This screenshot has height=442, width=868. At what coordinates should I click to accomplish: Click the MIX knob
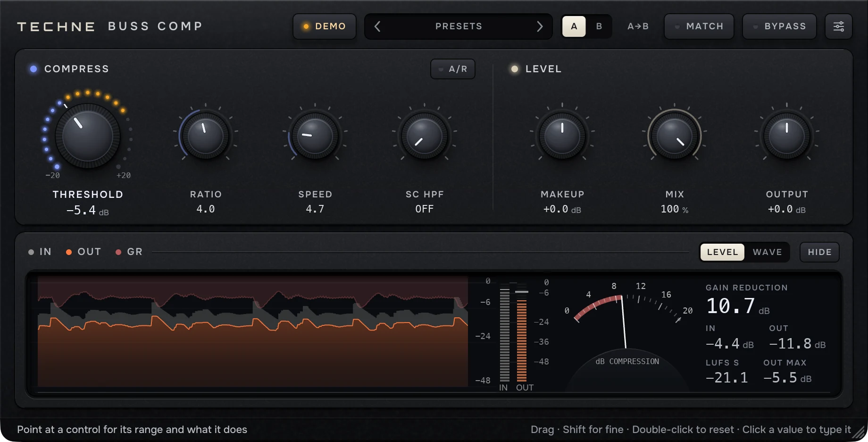pyautogui.click(x=675, y=136)
